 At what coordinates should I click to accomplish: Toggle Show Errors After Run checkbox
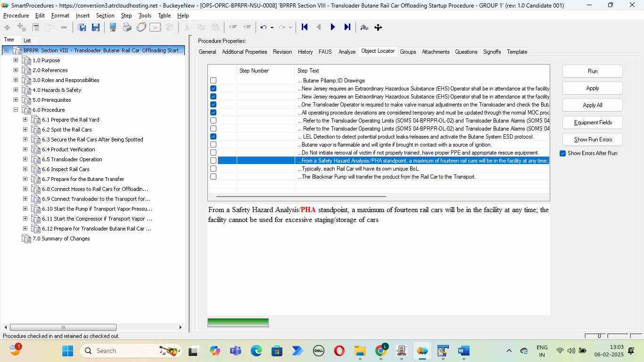[562, 154]
